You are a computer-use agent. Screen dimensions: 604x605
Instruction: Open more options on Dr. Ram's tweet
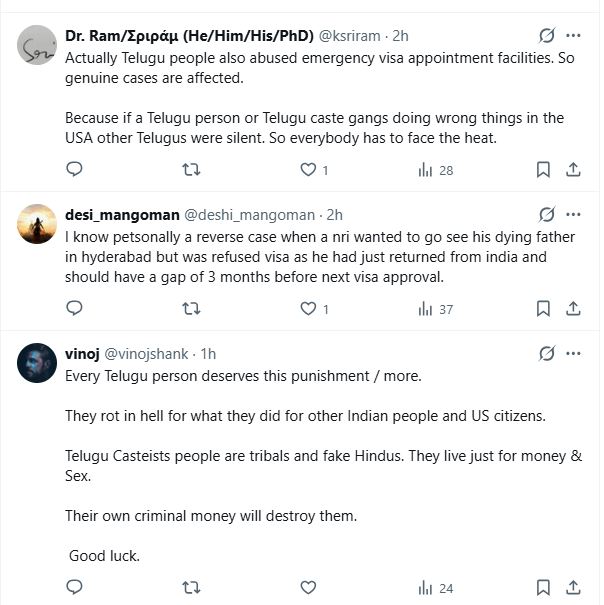(574, 36)
